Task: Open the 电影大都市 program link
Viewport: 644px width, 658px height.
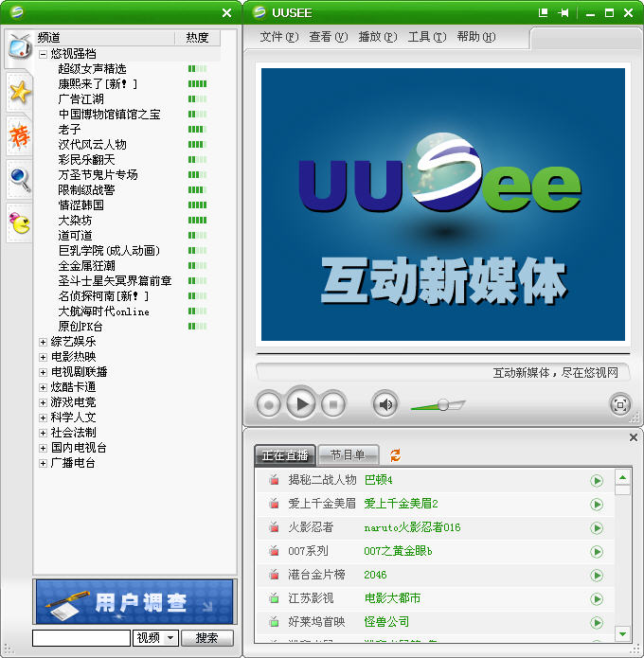Action: pos(392,598)
